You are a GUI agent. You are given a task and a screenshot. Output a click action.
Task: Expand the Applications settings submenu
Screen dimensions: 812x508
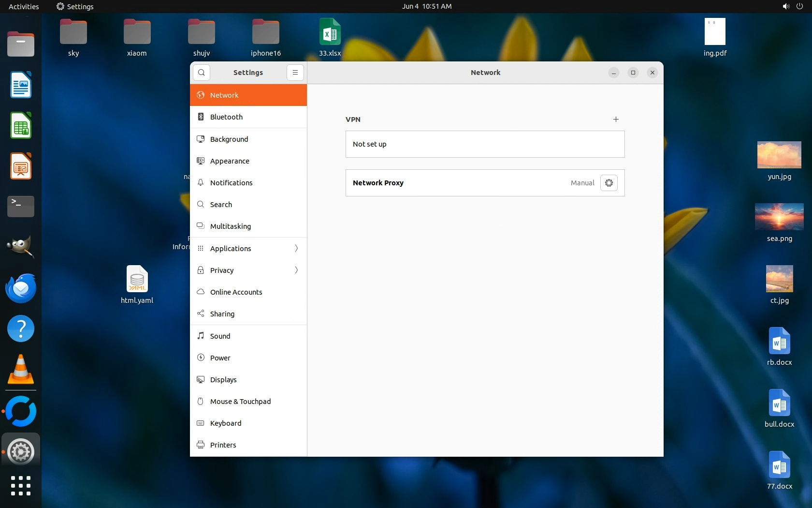[x=296, y=248]
